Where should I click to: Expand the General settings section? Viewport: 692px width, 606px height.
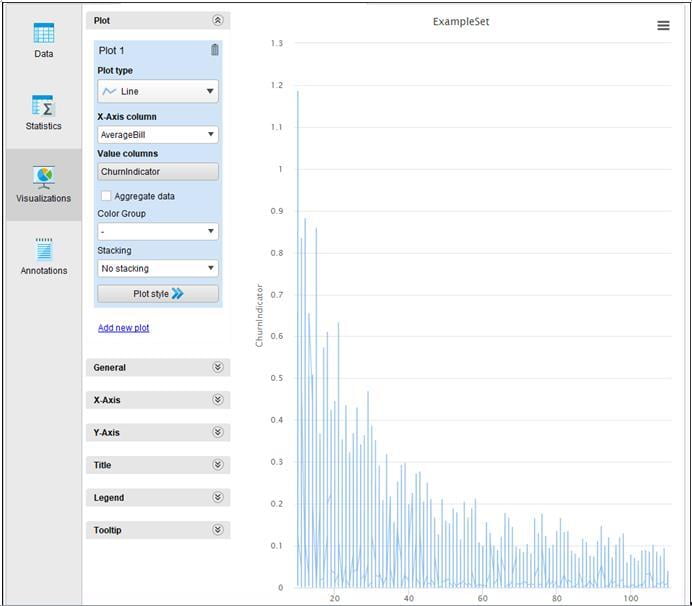(158, 368)
